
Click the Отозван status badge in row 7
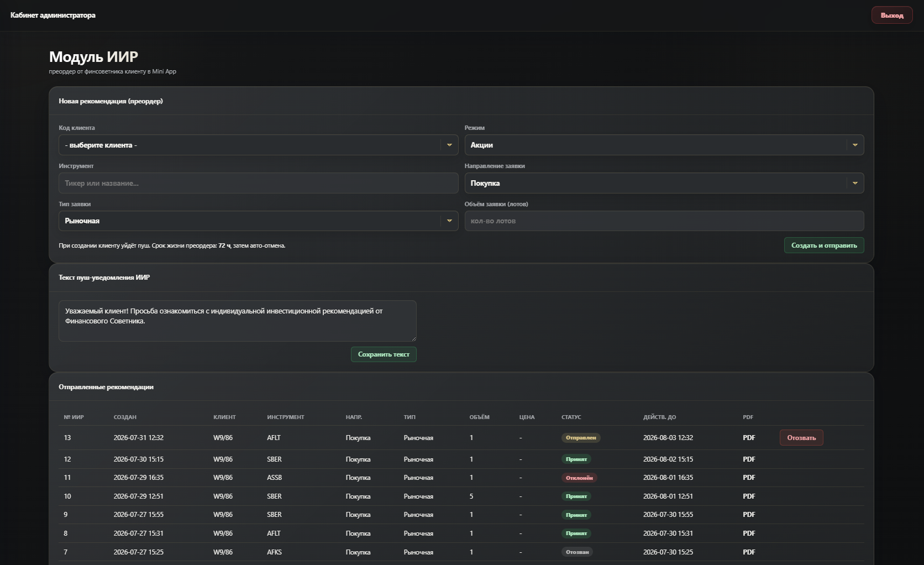tap(577, 552)
